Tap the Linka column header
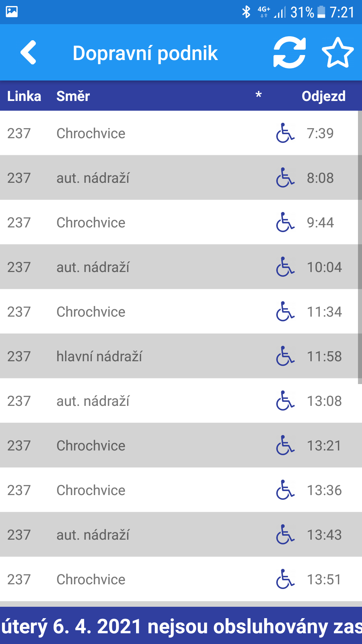 (x=24, y=96)
